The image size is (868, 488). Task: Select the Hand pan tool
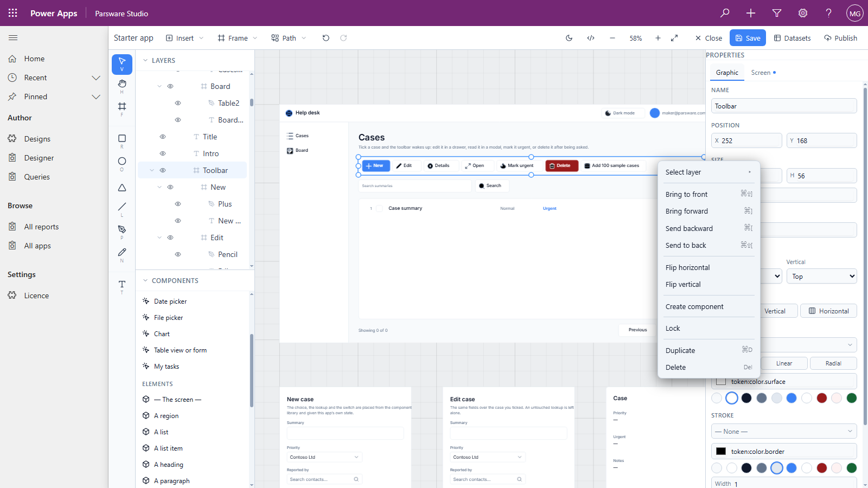point(122,86)
